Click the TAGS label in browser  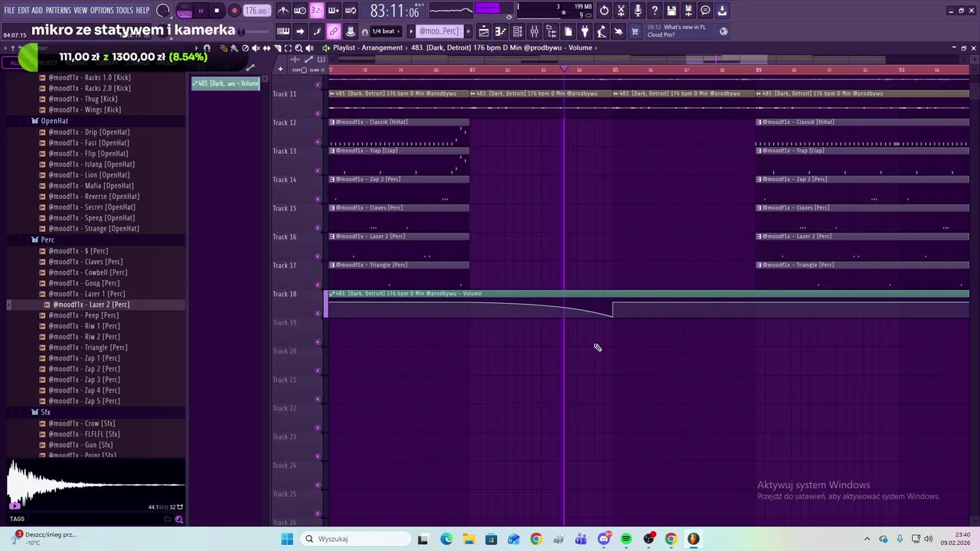[x=17, y=519]
